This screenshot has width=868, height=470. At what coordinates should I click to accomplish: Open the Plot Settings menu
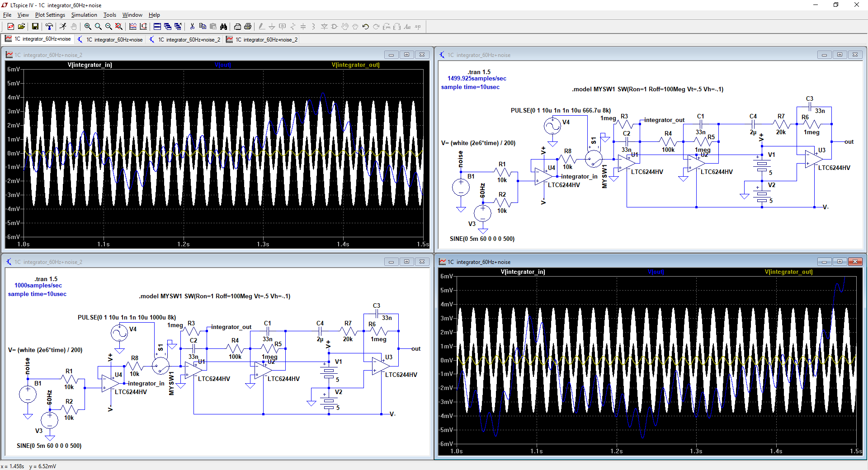coord(50,15)
